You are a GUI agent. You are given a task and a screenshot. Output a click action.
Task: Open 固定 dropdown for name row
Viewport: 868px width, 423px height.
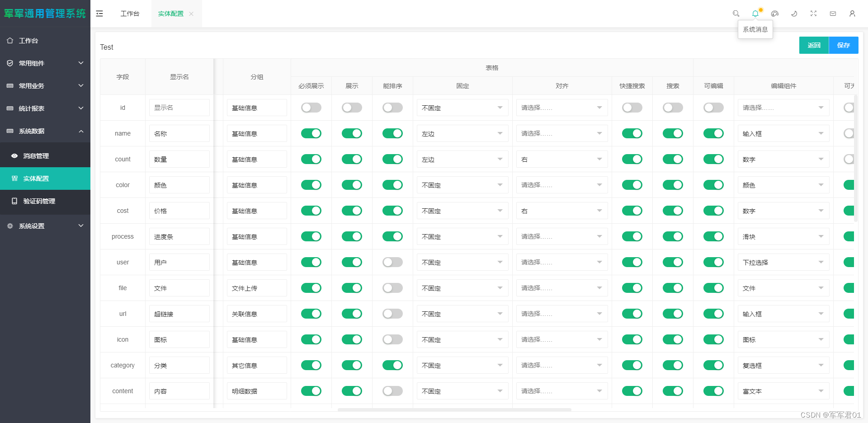(462, 134)
